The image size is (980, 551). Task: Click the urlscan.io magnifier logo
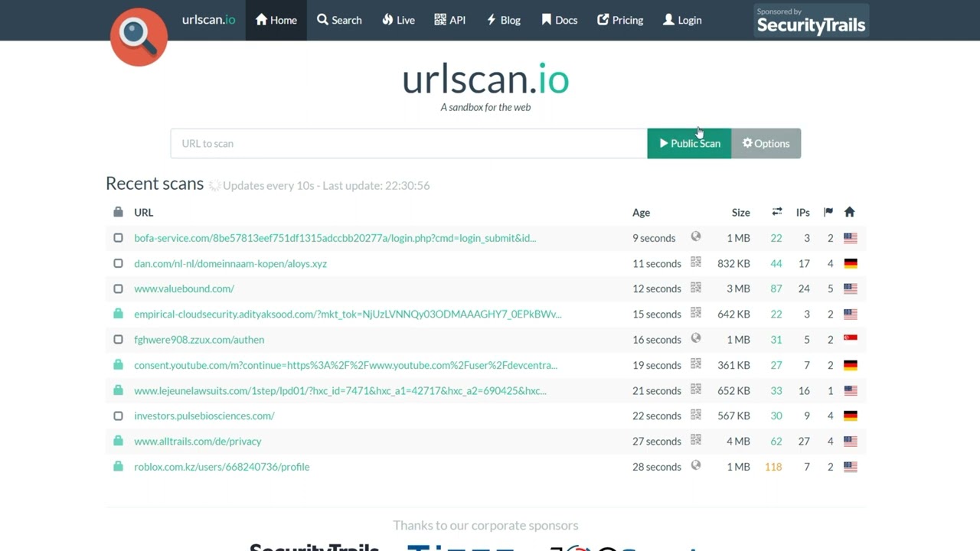coord(139,36)
